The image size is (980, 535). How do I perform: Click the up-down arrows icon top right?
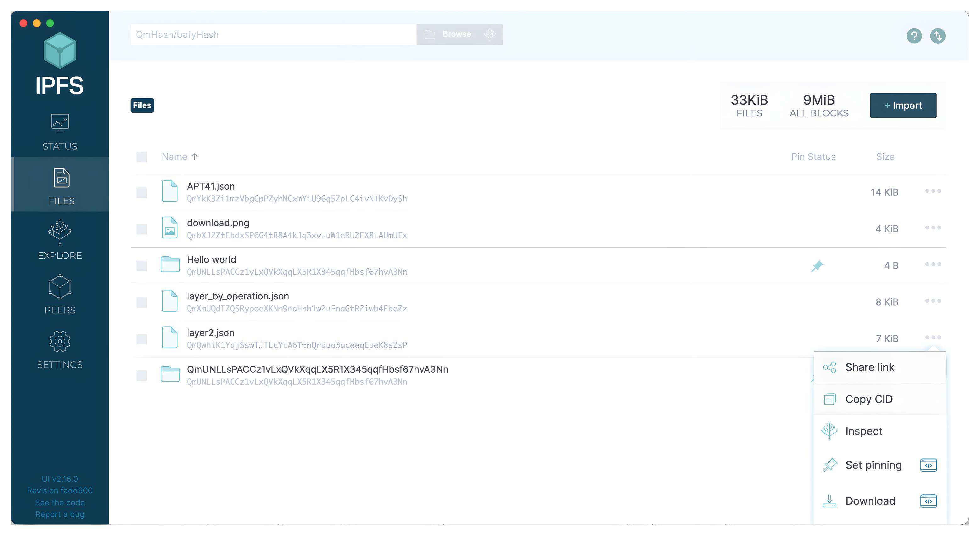(938, 36)
